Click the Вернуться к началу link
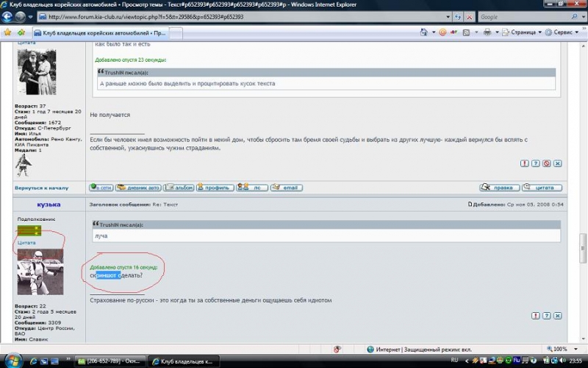Viewport: 588px width, 368px height. tap(41, 188)
